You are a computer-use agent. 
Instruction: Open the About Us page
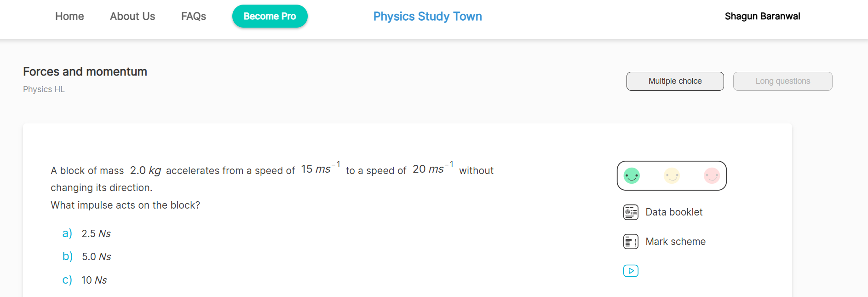coord(132,17)
